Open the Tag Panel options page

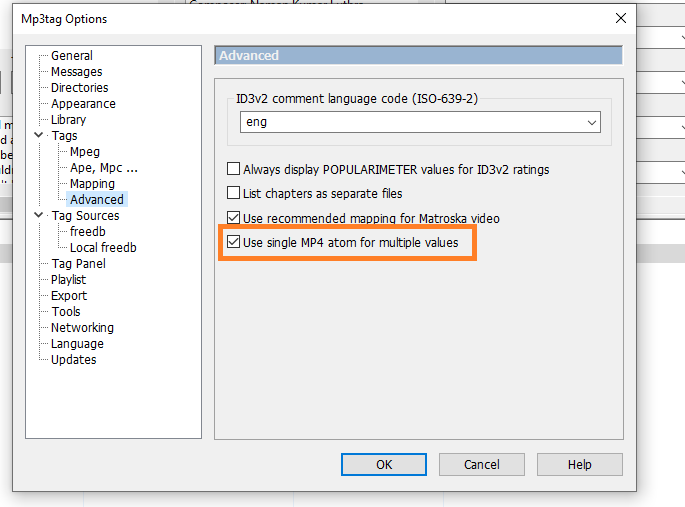(x=78, y=264)
